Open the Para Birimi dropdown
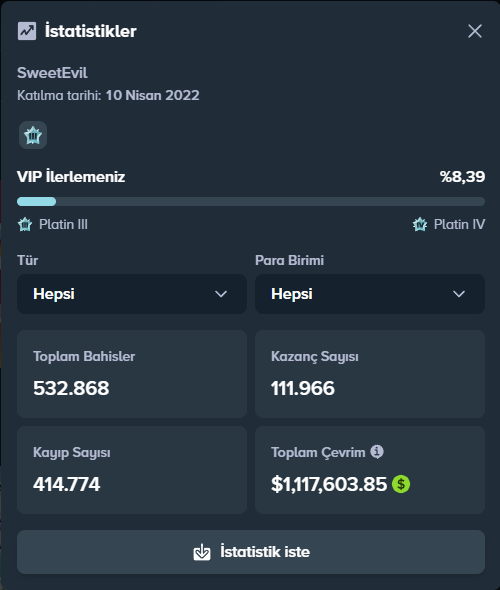This screenshot has width=500, height=590. pyautogui.click(x=370, y=294)
